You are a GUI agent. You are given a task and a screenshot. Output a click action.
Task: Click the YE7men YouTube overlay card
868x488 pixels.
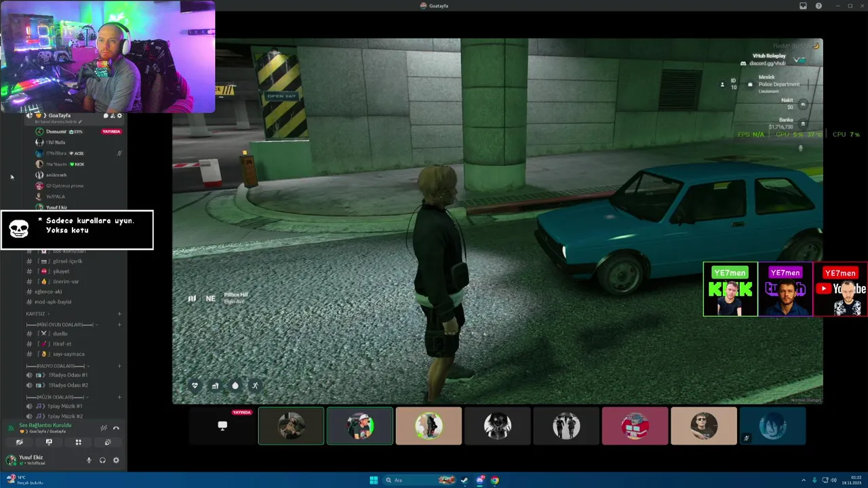[x=840, y=289]
